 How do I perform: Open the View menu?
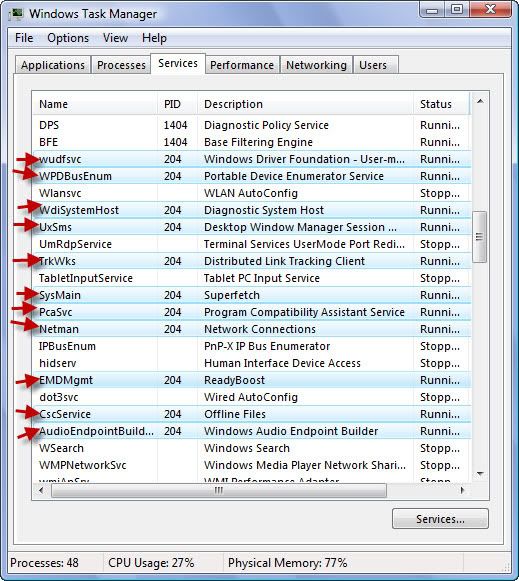coord(115,38)
